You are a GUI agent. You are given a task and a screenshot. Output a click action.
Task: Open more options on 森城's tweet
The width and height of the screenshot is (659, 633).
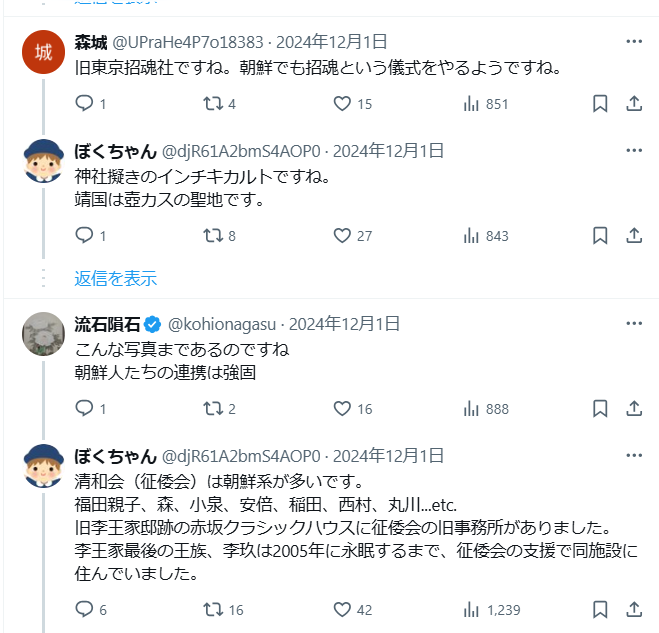634,42
